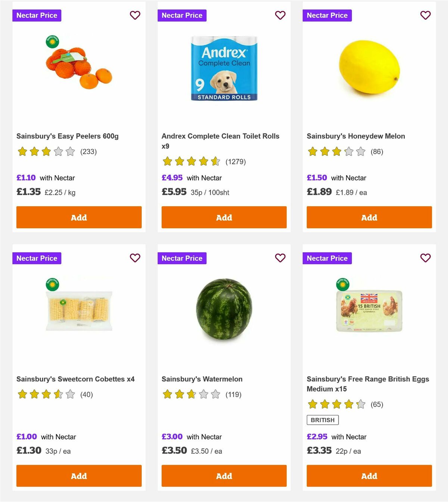Favourite Sainsbury's Easy Peelers with the heart icon

pyautogui.click(x=135, y=15)
